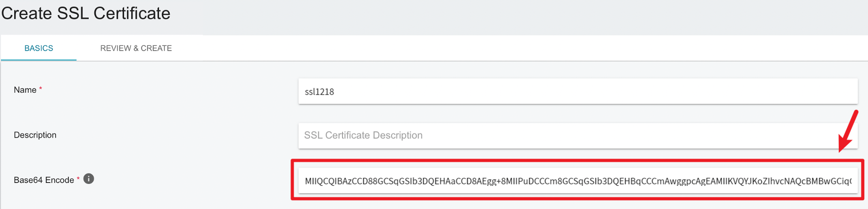Place cursor on the ssl1218 text
The height and width of the screenshot is (209, 868).
(319, 92)
